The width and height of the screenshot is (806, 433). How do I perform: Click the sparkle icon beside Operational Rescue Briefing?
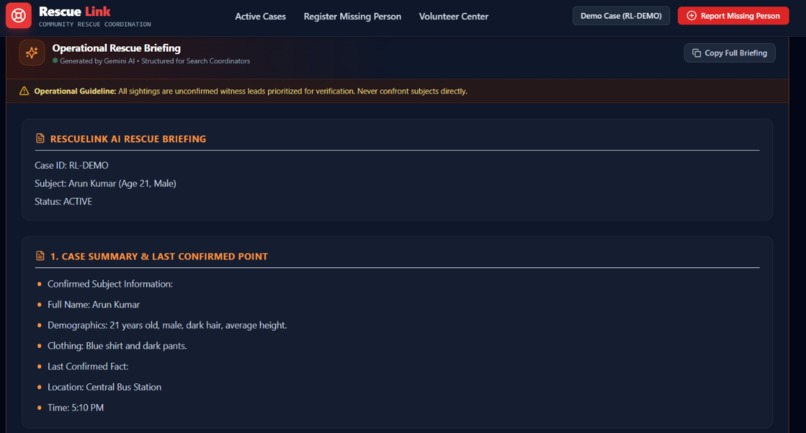(32, 52)
